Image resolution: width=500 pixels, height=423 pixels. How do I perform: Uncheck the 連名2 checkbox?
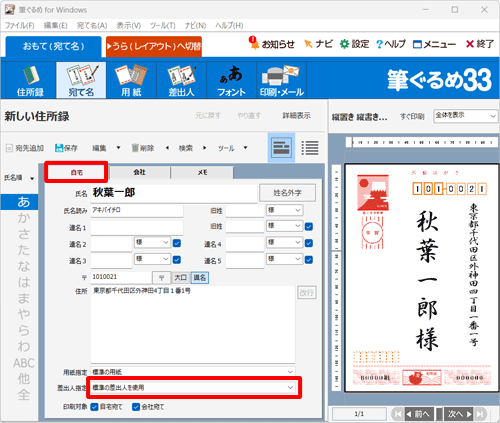177,243
